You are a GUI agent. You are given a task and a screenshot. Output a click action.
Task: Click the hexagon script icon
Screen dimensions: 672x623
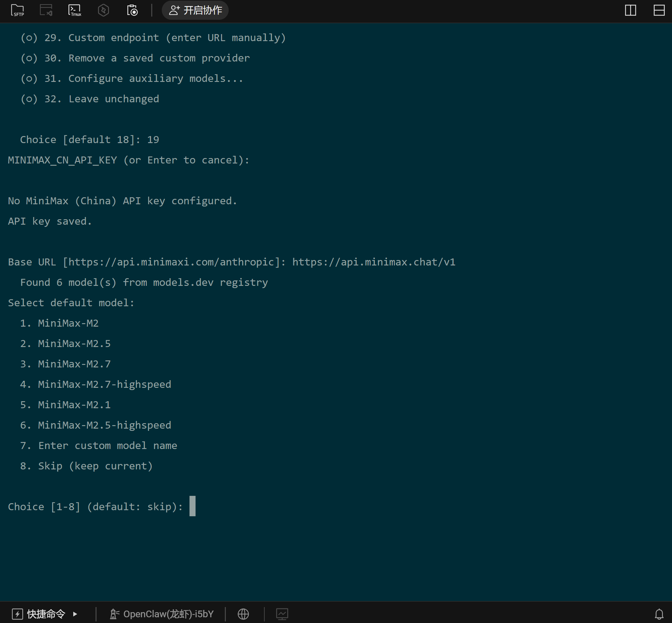[x=104, y=10]
